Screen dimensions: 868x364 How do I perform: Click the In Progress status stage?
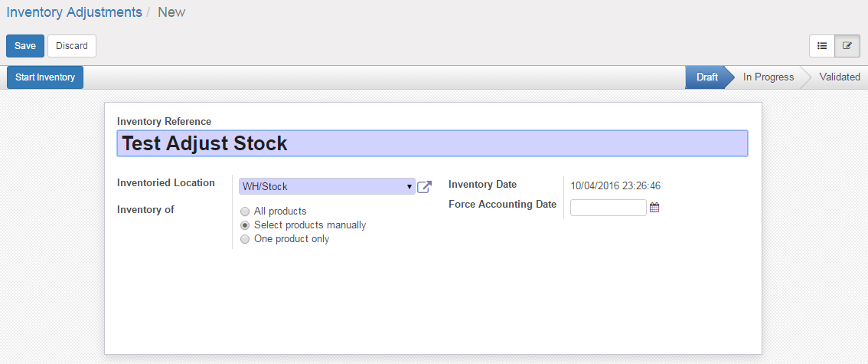tap(768, 77)
